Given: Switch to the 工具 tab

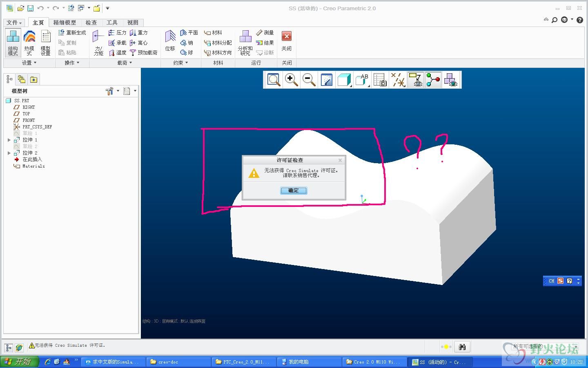Looking at the screenshot, I should 112,22.
